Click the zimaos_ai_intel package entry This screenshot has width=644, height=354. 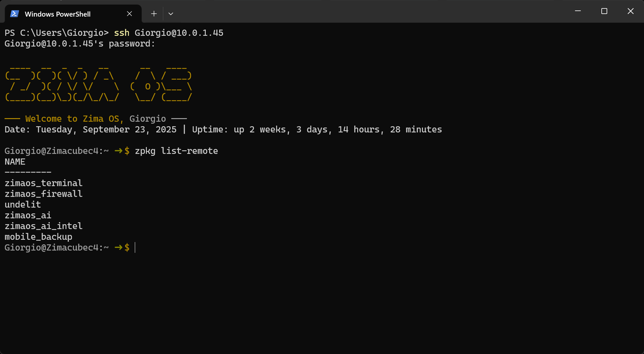[44, 226]
